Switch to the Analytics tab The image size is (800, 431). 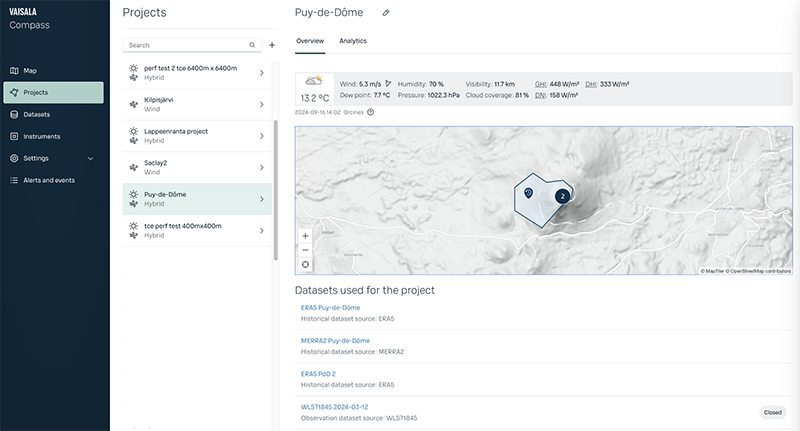tap(353, 41)
